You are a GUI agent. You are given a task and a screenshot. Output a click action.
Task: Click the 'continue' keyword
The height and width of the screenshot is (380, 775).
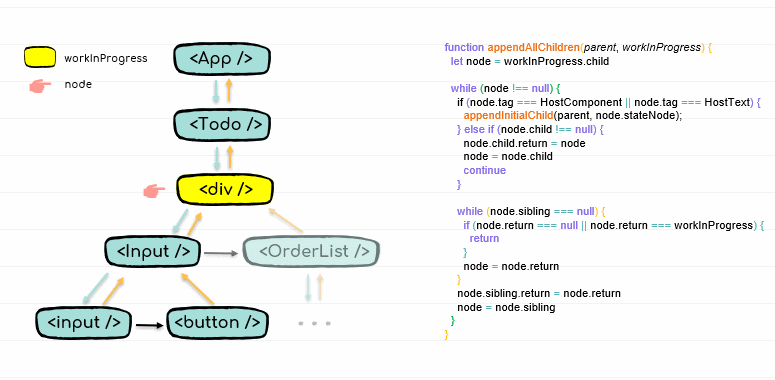coord(485,170)
